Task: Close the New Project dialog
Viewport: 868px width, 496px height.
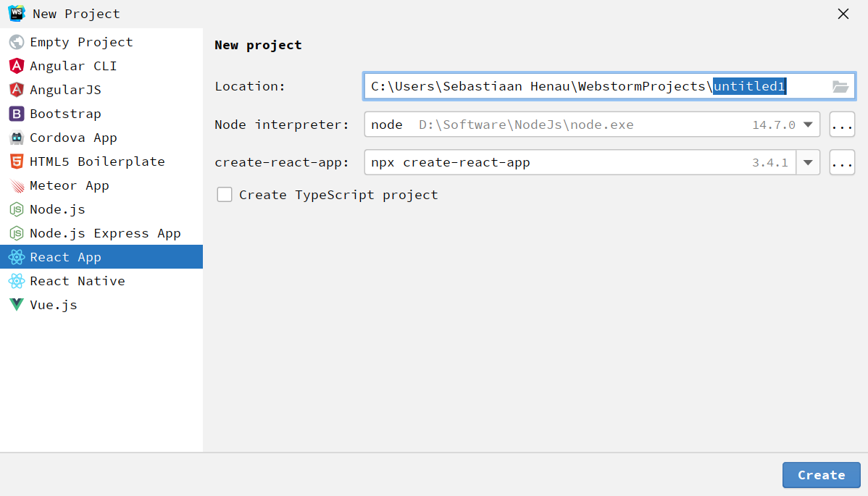Action: pos(843,14)
